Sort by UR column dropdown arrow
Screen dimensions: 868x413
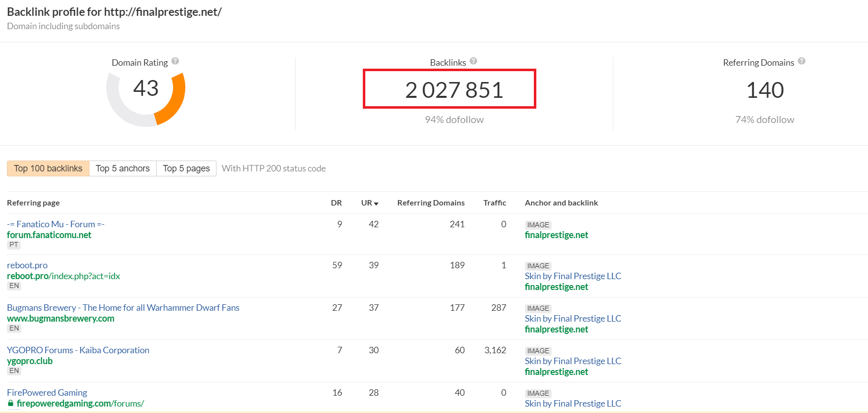(376, 204)
